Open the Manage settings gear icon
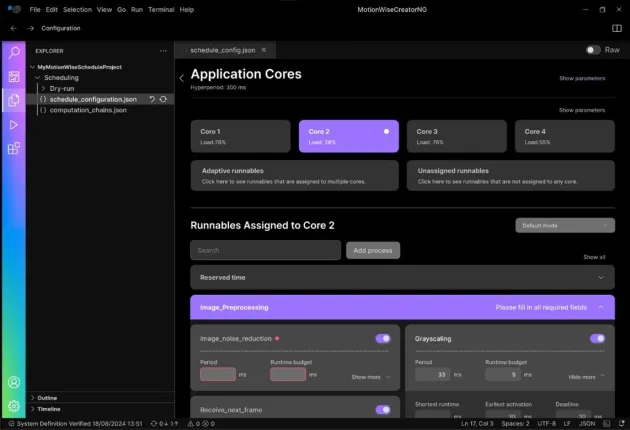This screenshot has height=430, width=630. tap(14, 406)
